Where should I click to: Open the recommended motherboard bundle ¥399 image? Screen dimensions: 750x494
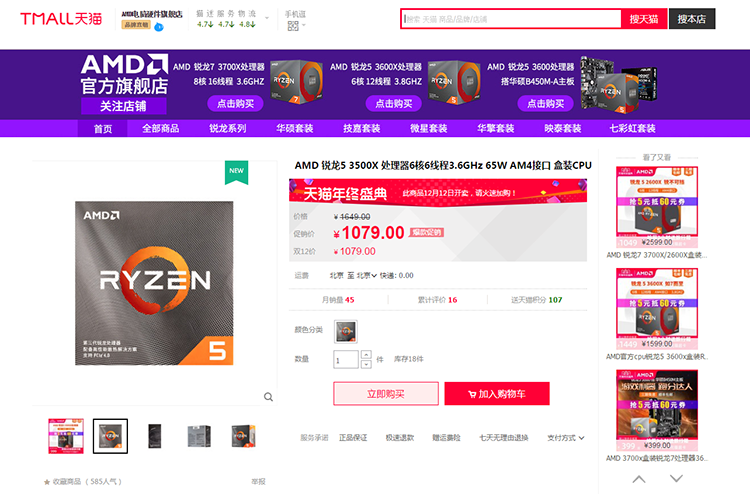tap(657, 410)
